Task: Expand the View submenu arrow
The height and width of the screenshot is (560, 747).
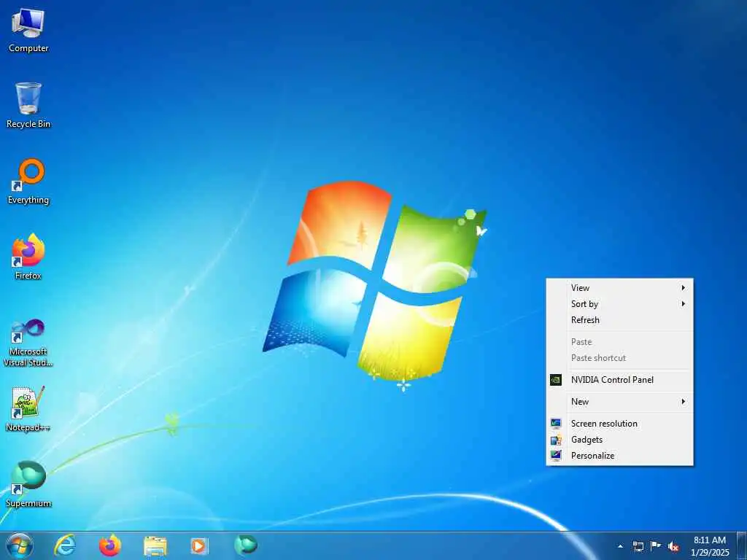Action: coord(683,287)
